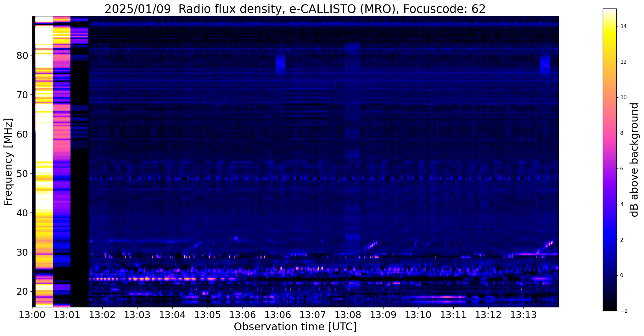Click the colorbar tick label 2
This screenshot has width=644, height=336.
[x=621, y=240]
